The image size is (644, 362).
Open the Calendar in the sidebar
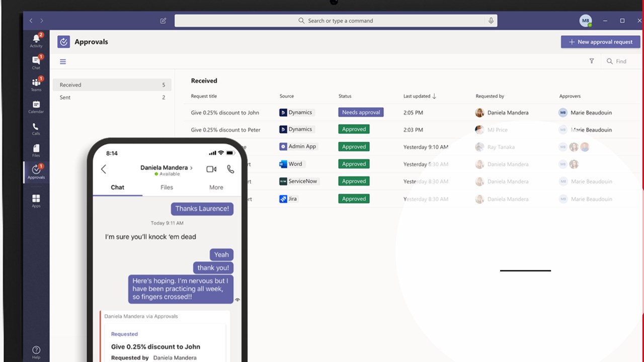click(x=36, y=106)
